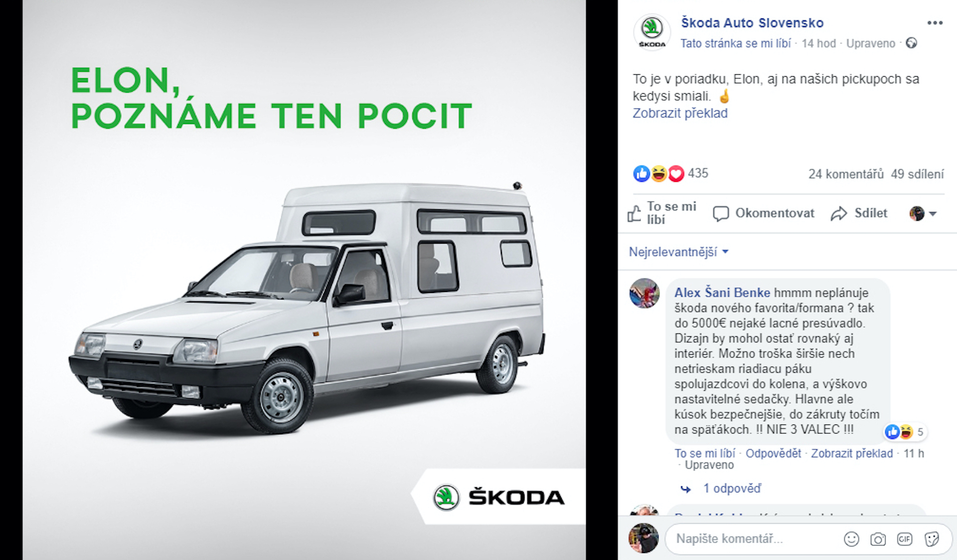The width and height of the screenshot is (957, 560).
Task: Click the reaction icons next to 435
Action: (x=659, y=173)
